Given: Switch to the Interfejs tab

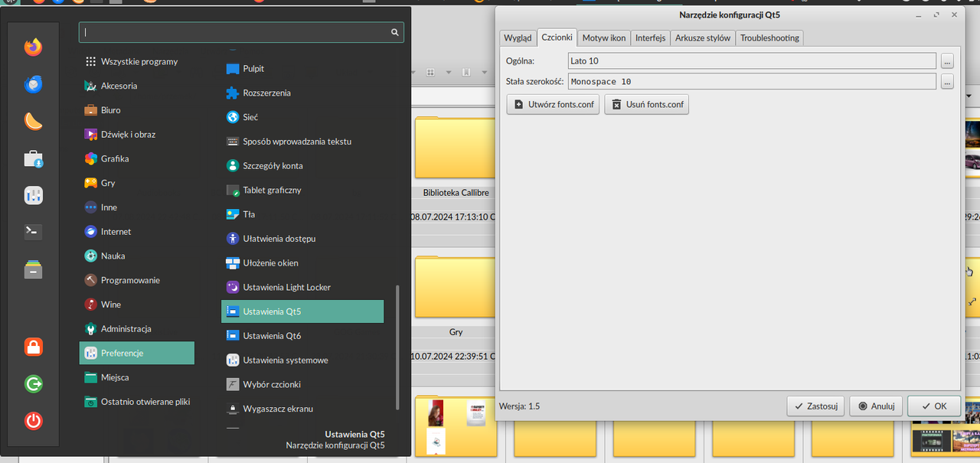Looking at the screenshot, I should pos(651,38).
